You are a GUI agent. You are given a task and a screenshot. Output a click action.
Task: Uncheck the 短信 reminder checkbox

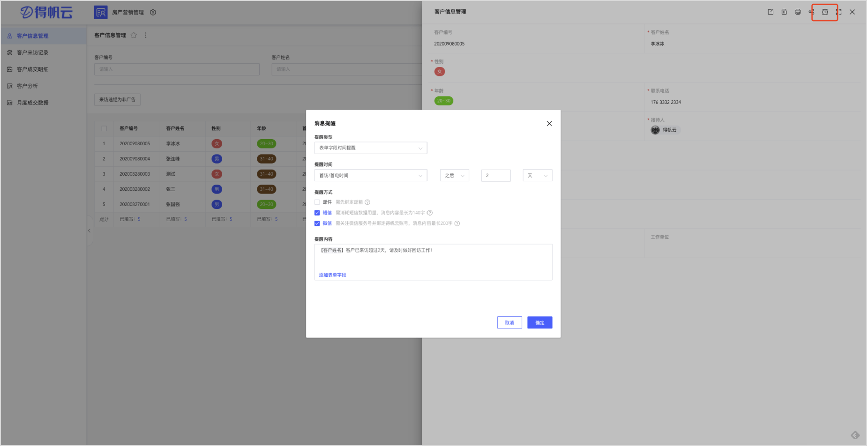pyautogui.click(x=317, y=213)
